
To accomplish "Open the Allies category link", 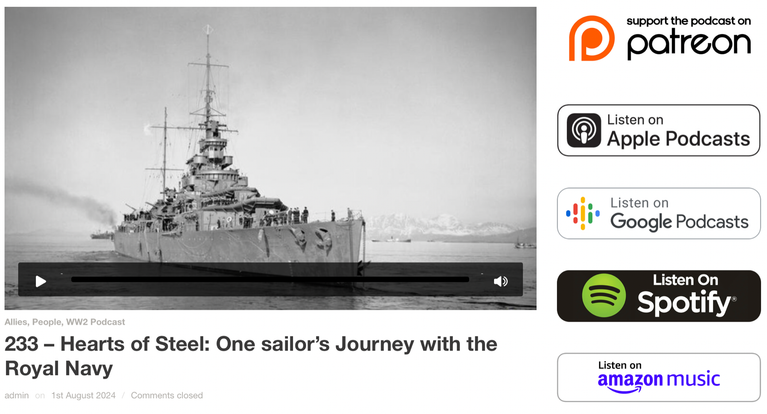I will click(x=16, y=322).
